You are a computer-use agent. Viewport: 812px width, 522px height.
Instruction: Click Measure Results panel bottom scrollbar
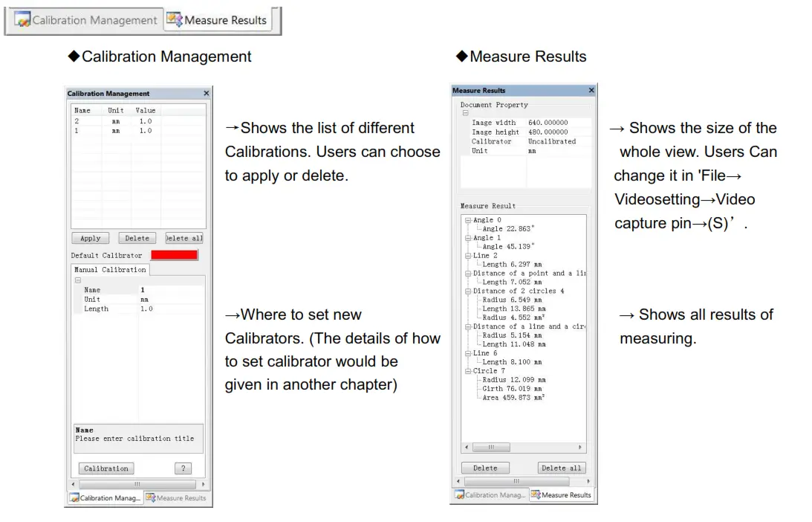point(516,481)
